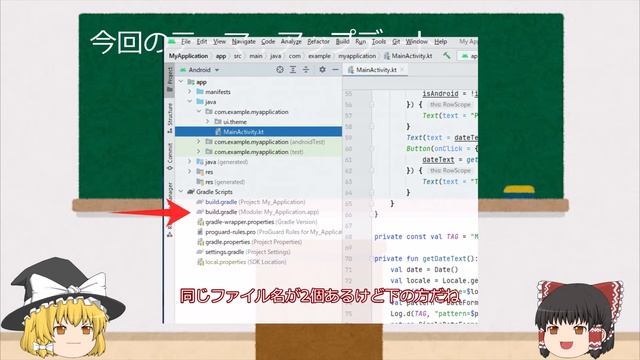
Task: Open the Tools menu
Action: (x=379, y=42)
